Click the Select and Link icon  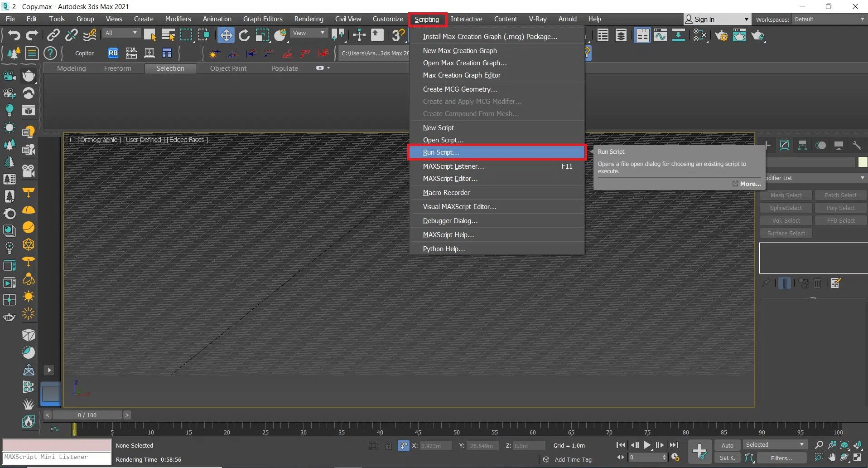[x=53, y=35]
